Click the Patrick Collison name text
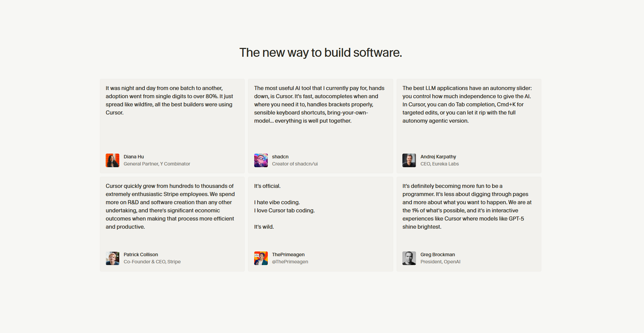 click(141, 255)
